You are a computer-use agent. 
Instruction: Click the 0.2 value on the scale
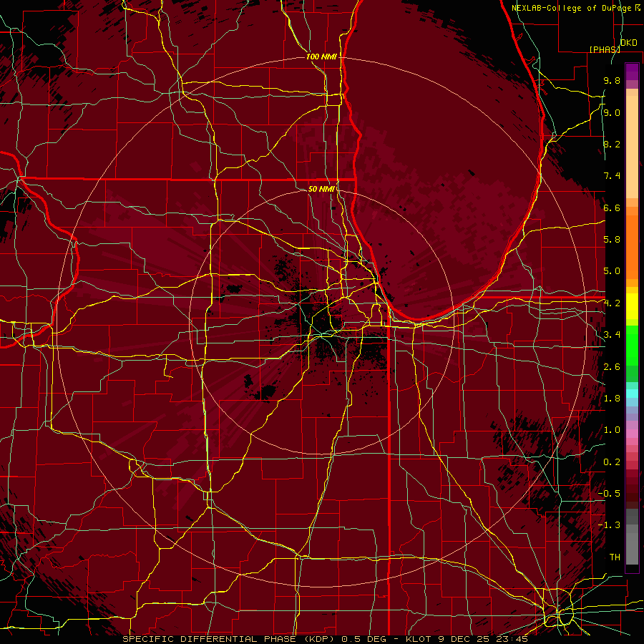click(612, 462)
